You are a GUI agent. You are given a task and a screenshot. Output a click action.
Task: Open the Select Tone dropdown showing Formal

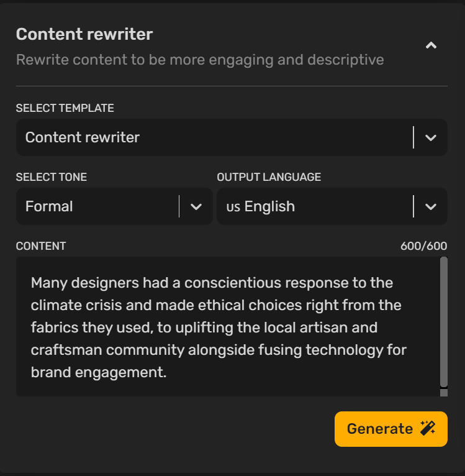[x=114, y=206]
